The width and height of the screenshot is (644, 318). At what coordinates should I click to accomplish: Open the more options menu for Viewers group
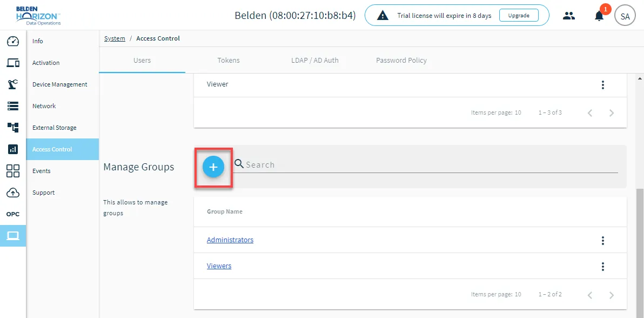point(602,266)
